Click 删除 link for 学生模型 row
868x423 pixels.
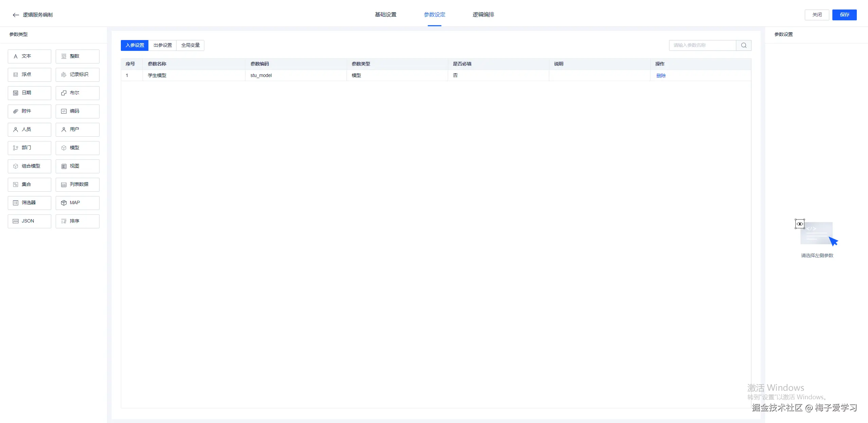point(661,76)
